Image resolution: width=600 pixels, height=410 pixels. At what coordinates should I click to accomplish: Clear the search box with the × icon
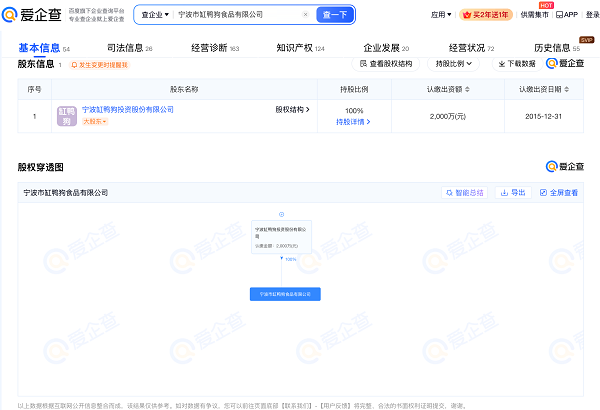click(305, 15)
